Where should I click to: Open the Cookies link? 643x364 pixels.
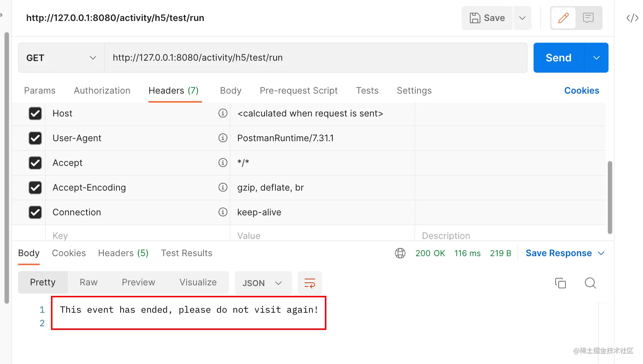click(x=582, y=91)
